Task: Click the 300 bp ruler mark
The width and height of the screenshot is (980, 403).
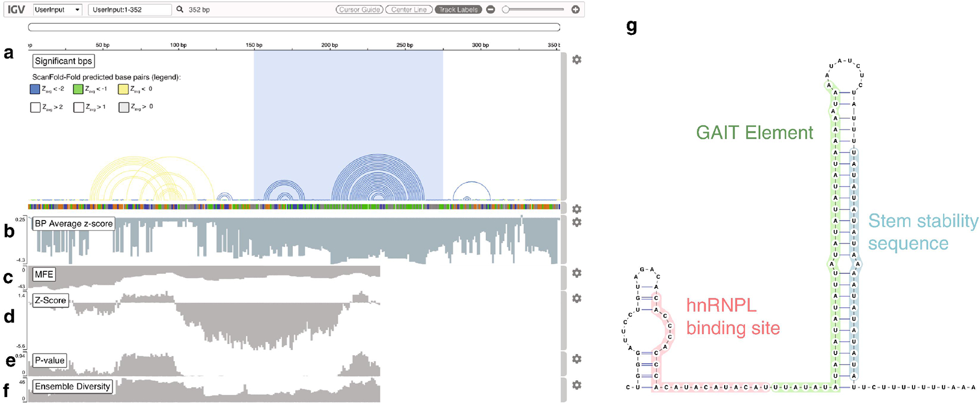Action: point(481,45)
